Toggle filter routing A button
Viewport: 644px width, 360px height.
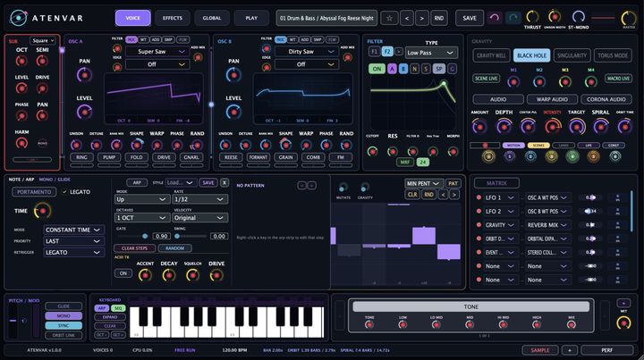(x=392, y=69)
